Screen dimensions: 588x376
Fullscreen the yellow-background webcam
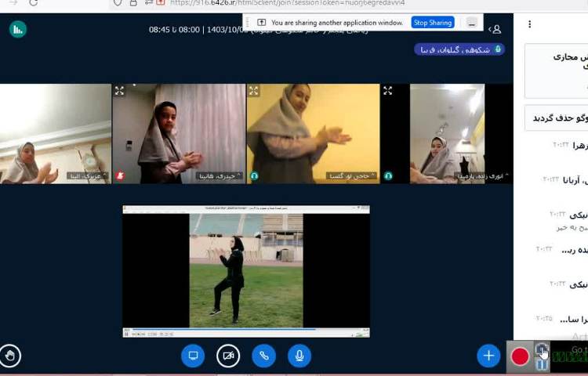(x=253, y=91)
